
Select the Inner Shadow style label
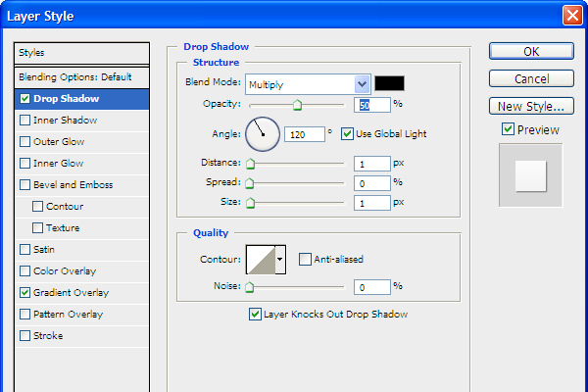[66, 120]
